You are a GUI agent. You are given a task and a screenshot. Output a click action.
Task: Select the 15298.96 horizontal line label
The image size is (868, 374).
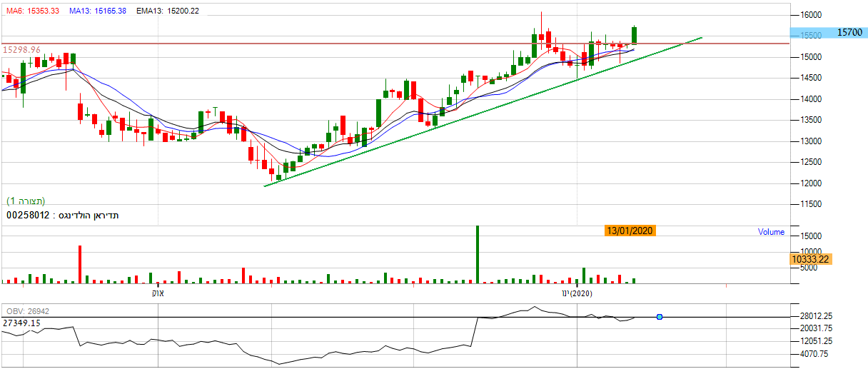coord(22,50)
